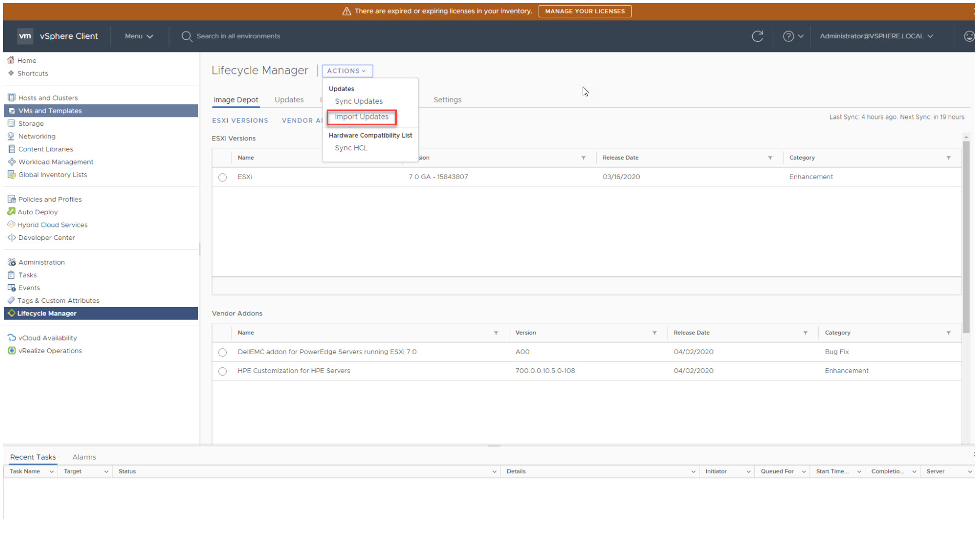Open Hosts and Clusters icon
This screenshot has width=980, height=536.
[x=12, y=98]
